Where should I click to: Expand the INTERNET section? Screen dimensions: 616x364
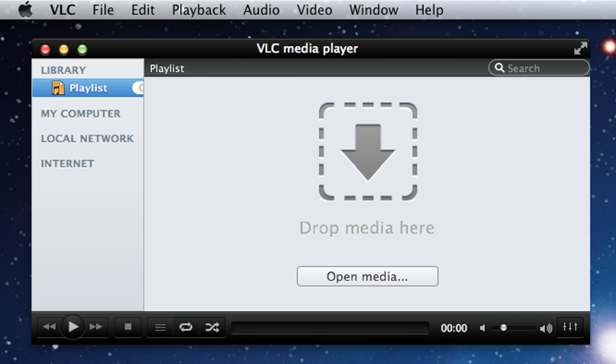pyautogui.click(x=68, y=164)
